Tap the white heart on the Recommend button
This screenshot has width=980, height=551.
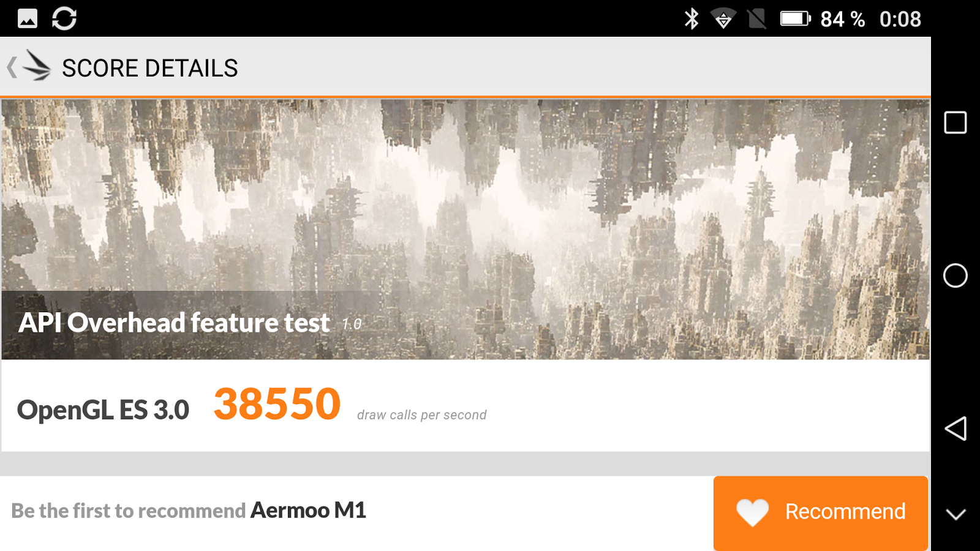(x=752, y=512)
